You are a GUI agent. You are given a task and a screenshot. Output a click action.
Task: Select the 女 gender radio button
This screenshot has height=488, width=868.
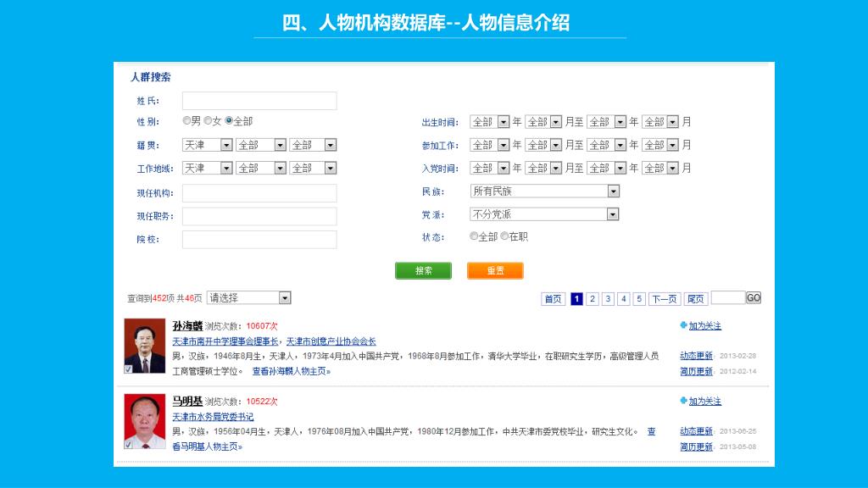coord(208,121)
